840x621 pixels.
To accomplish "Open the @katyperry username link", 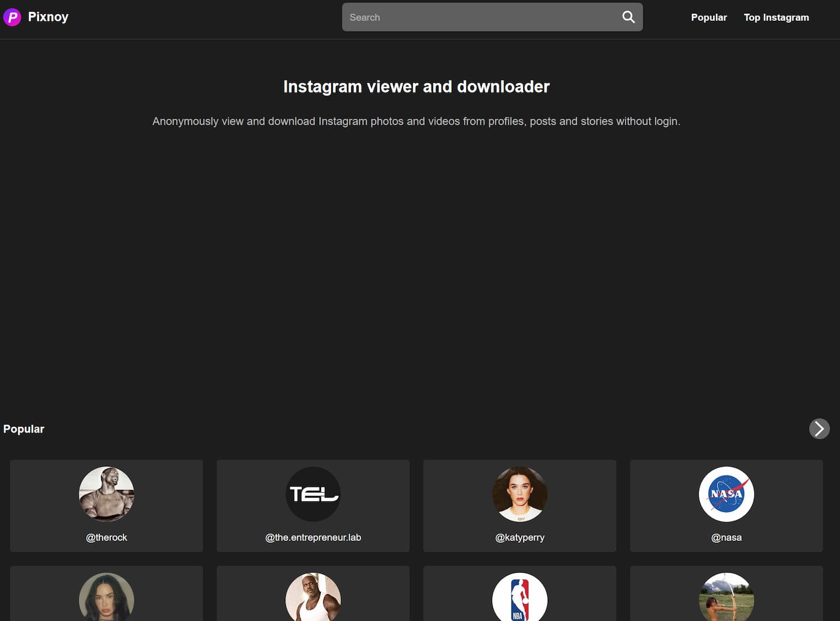I will (520, 537).
